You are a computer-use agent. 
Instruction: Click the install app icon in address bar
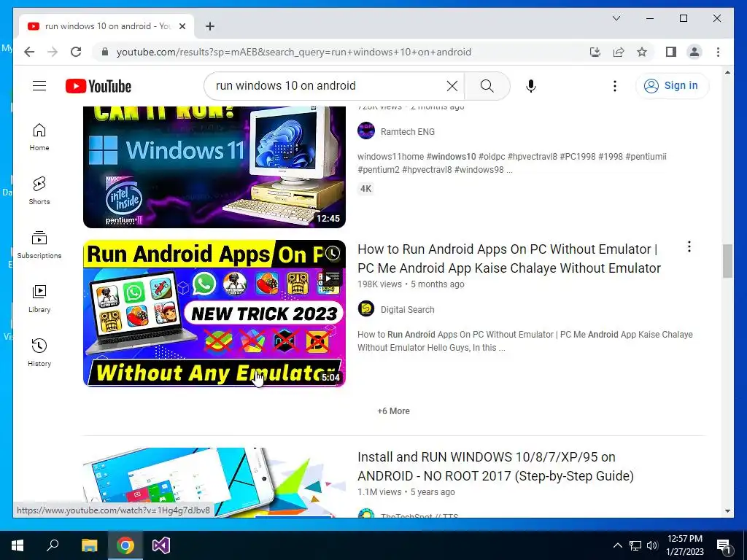tap(595, 52)
